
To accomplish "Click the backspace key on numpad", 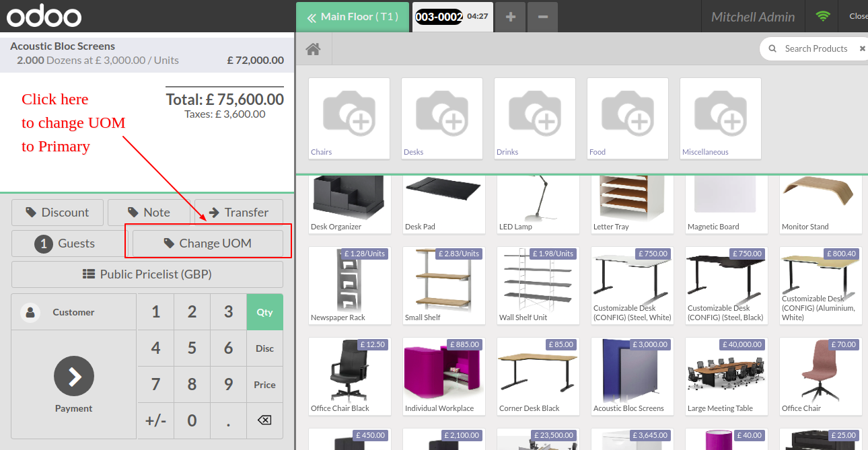I will point(264,420).
